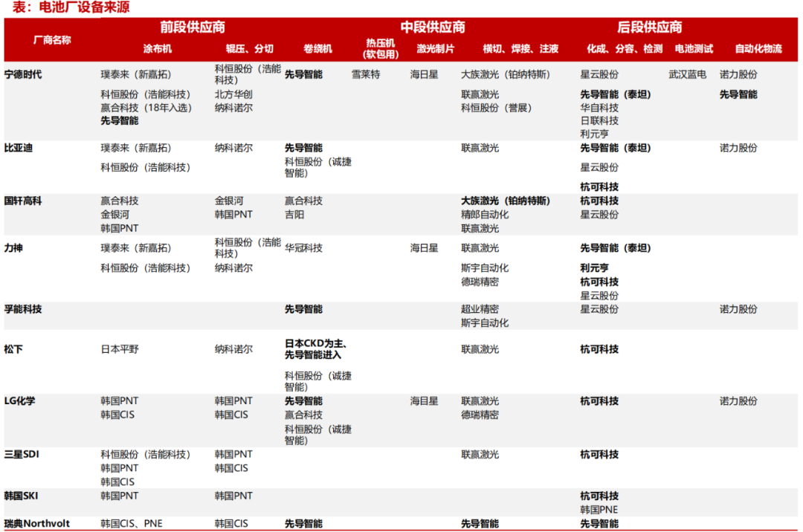The height and width of the screenshot is (532, 803).
Task: Click 诺力股份 in the 孚能科技 row
Action: click(738, 309)
